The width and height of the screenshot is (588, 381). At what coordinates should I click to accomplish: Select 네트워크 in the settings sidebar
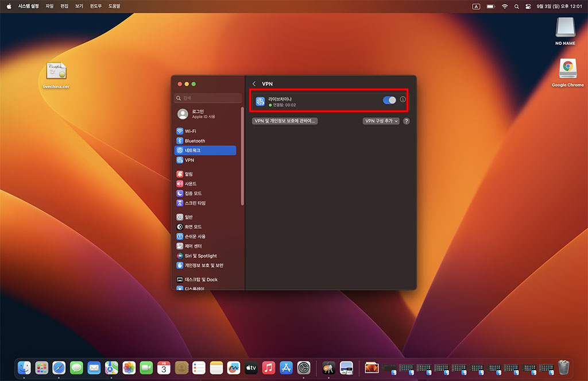[206, 150]
